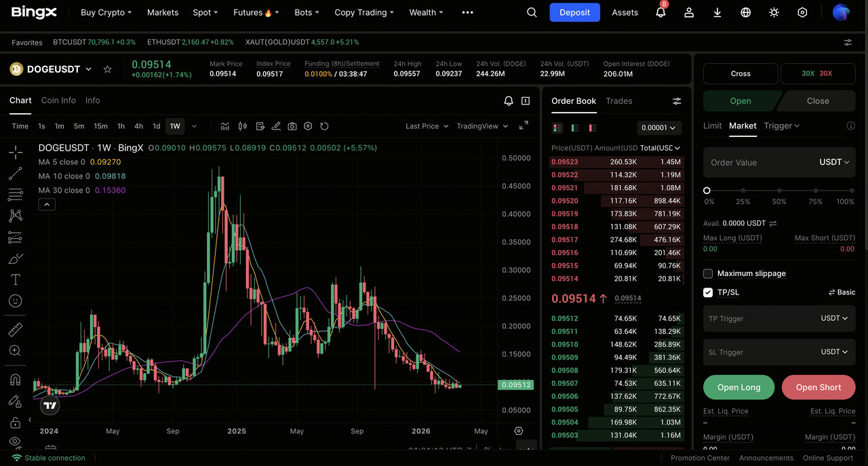Take a chart snapshot with camera icon
Image resolution: width=868 pixels, height=466 pixels.
click(x=292, y=126)
